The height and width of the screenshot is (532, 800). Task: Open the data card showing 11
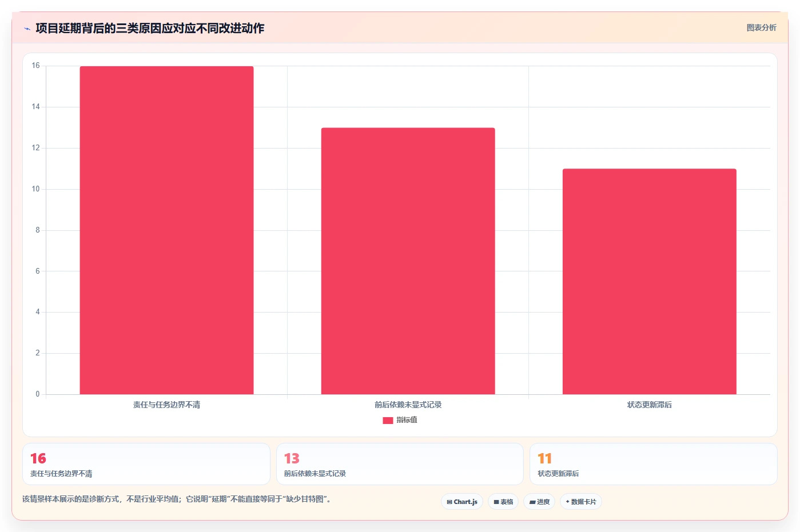pos(653,464)
